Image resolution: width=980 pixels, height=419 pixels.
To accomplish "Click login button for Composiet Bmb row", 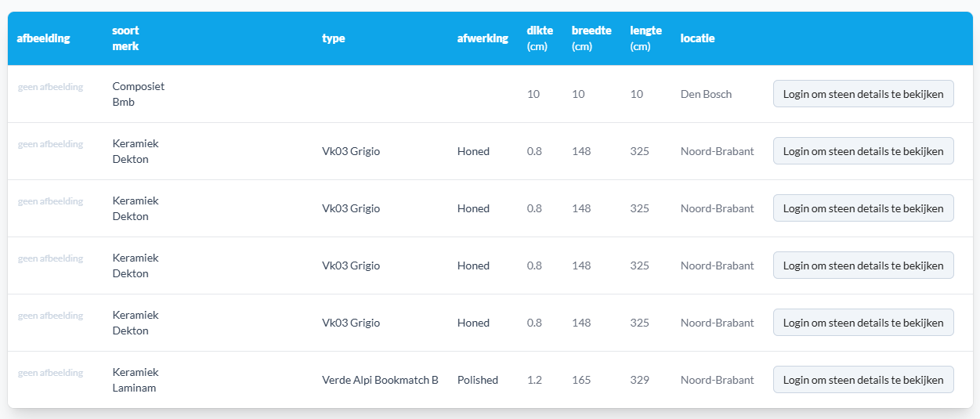I will [862, 94].
